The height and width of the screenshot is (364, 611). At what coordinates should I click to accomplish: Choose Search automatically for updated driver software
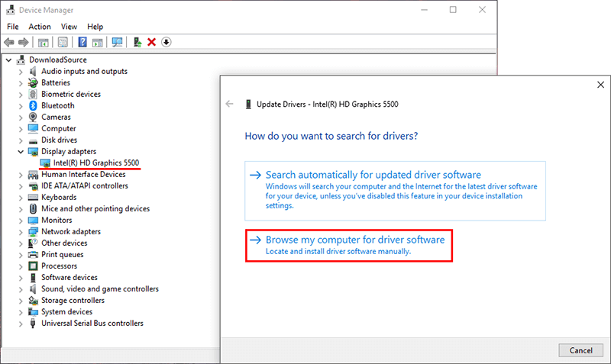pos(395,191)
